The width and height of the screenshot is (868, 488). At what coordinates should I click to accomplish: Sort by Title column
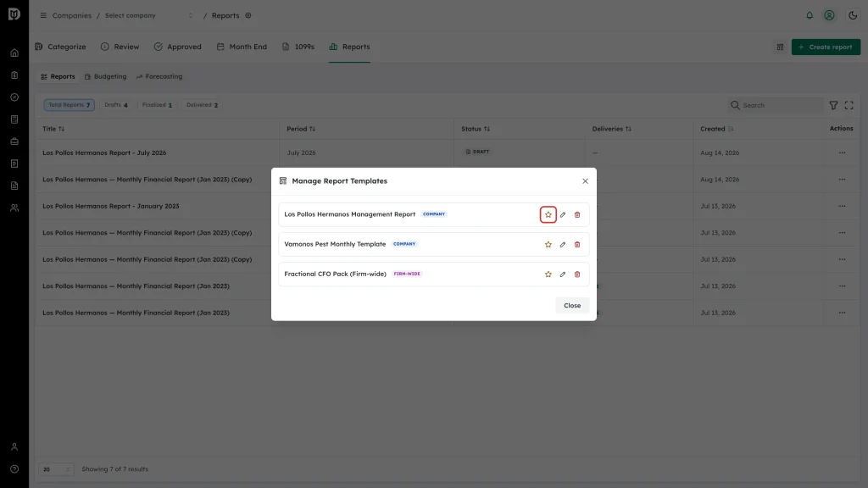[x=53, y=129]
